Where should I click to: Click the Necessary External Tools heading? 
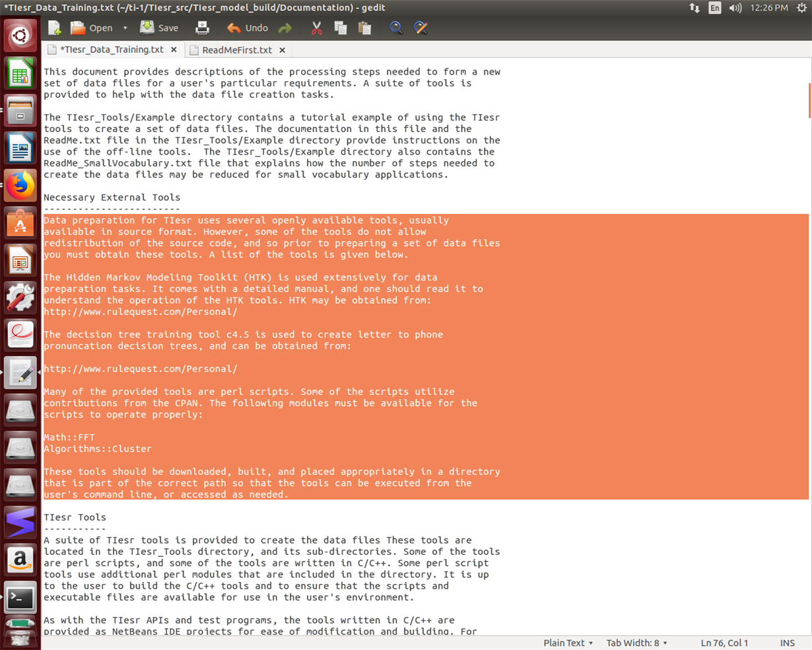(112, 198)
